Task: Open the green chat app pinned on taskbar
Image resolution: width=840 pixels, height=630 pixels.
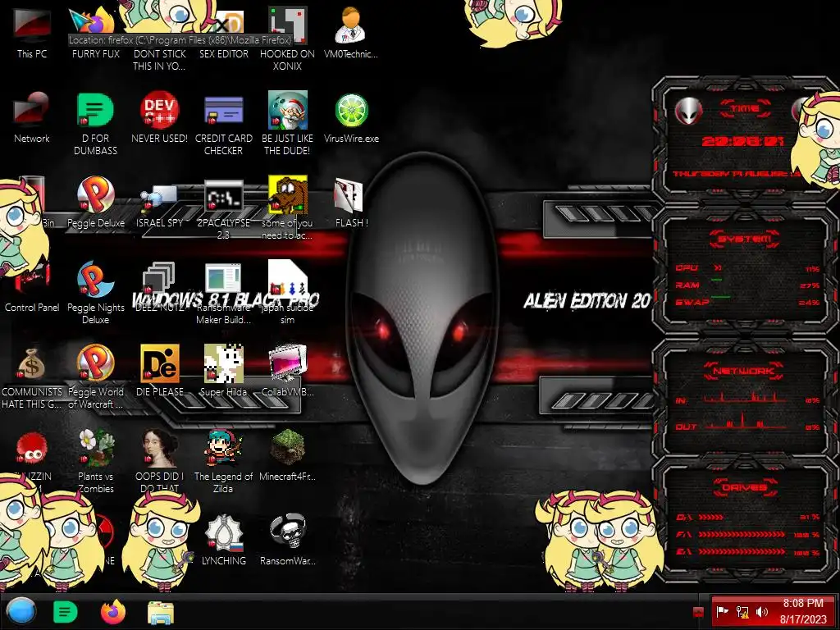Action: [66, 612]
